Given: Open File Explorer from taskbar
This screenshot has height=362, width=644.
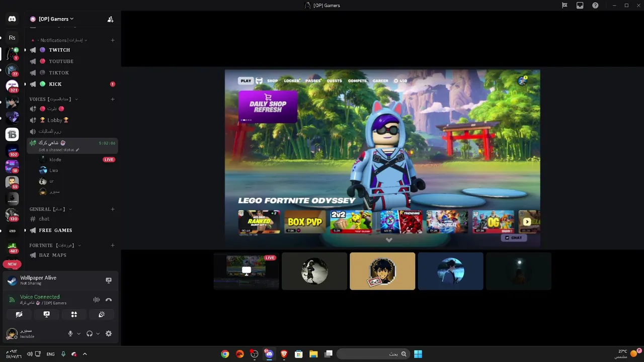Looking at the screenshot, I should coord(313,354).
